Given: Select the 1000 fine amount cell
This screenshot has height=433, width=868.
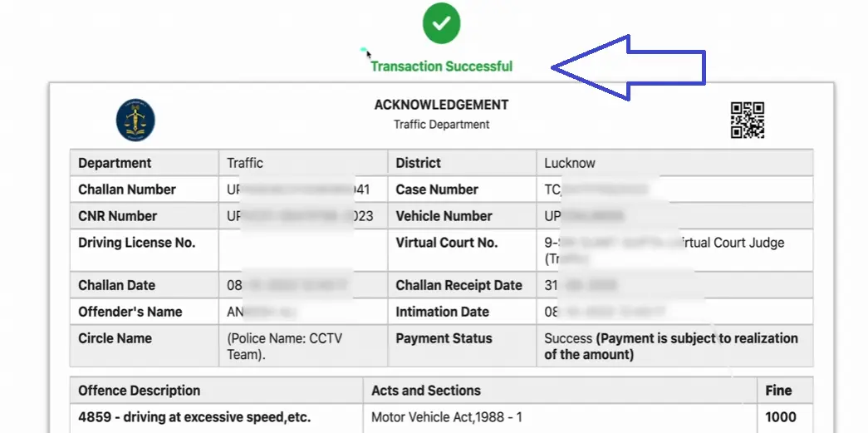Looking at the screenshot, I should point(780,417).
